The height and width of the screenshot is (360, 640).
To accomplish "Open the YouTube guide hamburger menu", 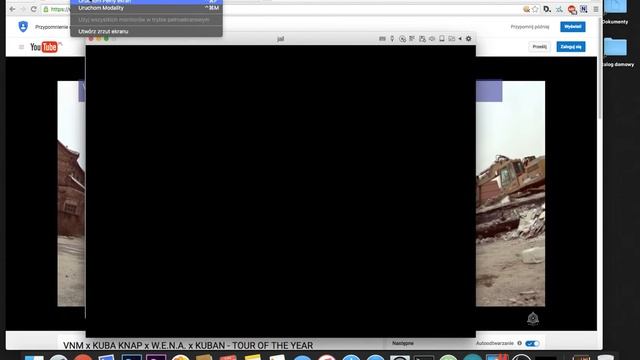I will pos(21,47).
